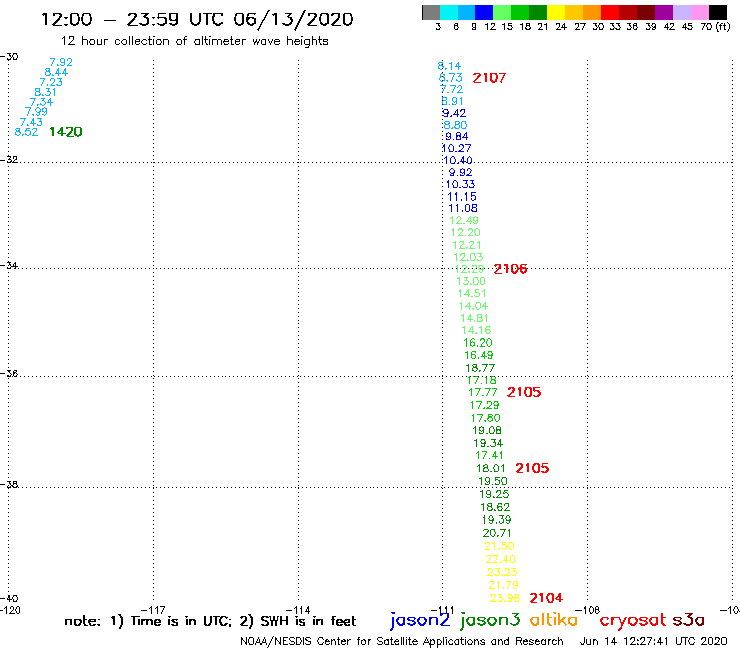Select the wave height 20.71
The height and width of the screenshot is (650, 740).
pyautogui.click(x=496, y=533)
